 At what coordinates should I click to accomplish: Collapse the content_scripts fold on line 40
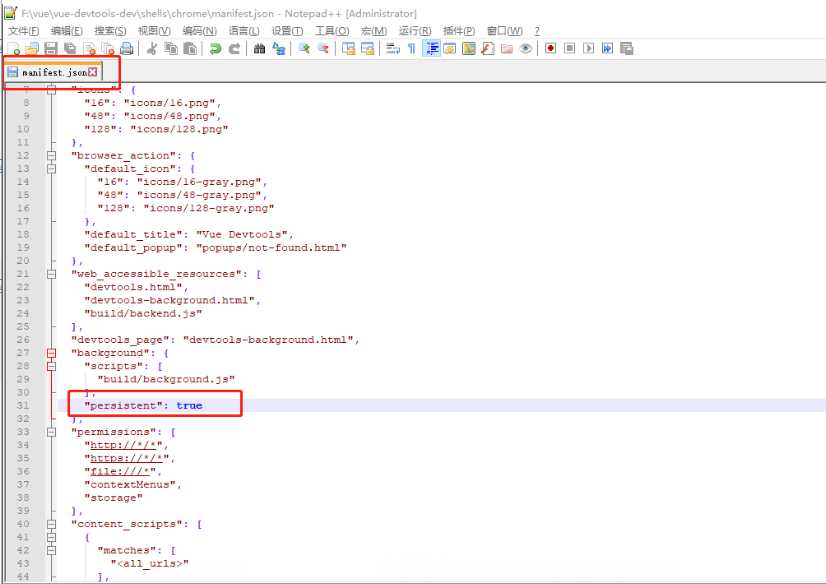(x=51, y=524)
